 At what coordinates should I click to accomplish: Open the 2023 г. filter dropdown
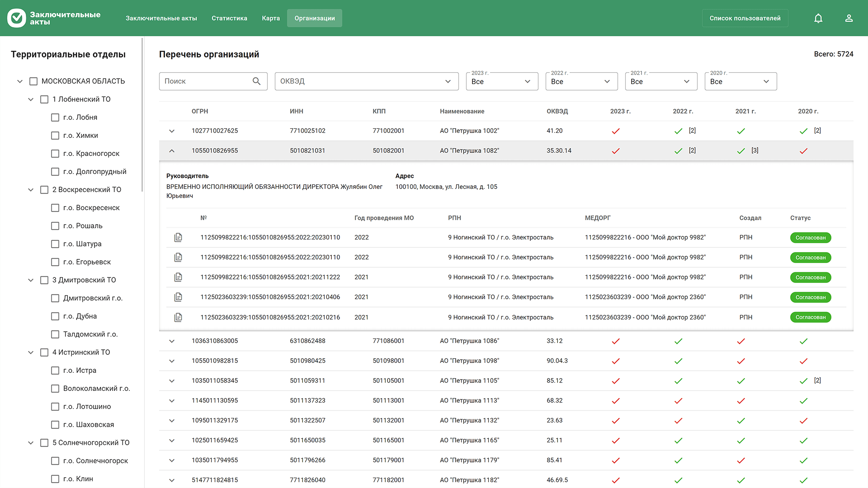(502, 81)
